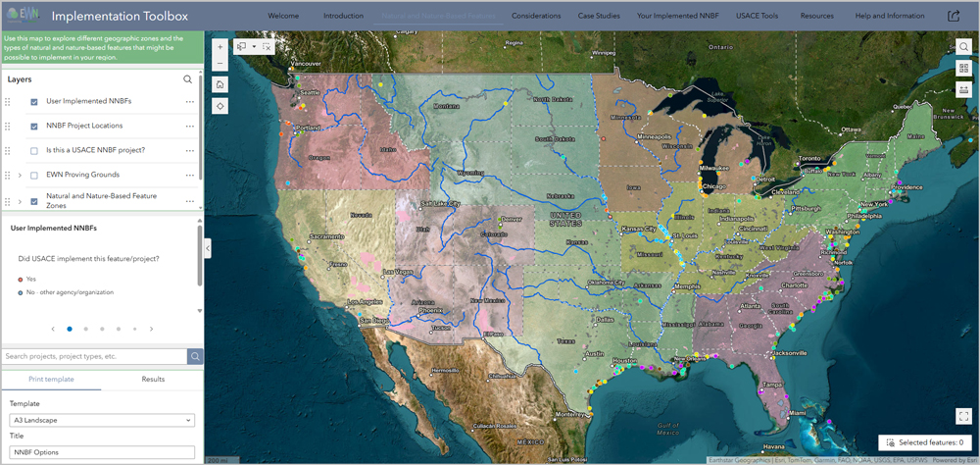Open select tool options dropdown arrow
This screenshot has width=980, height=465.
pos(255,46)
